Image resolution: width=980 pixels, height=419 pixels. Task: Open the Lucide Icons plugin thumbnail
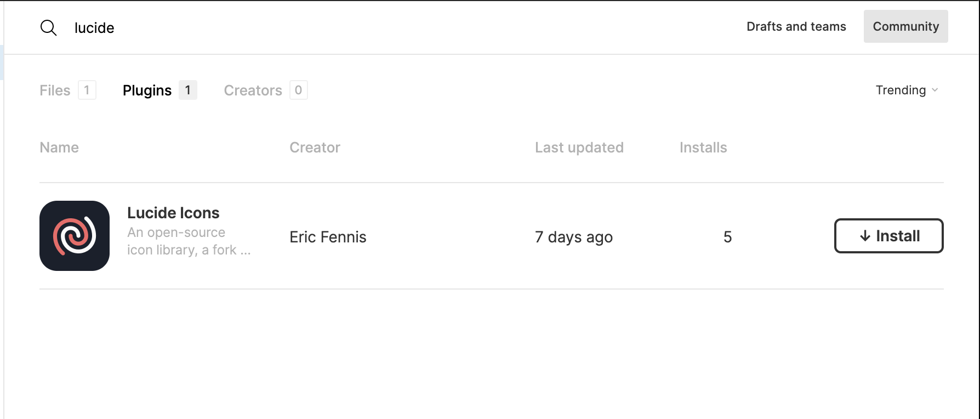coord(75,235)
